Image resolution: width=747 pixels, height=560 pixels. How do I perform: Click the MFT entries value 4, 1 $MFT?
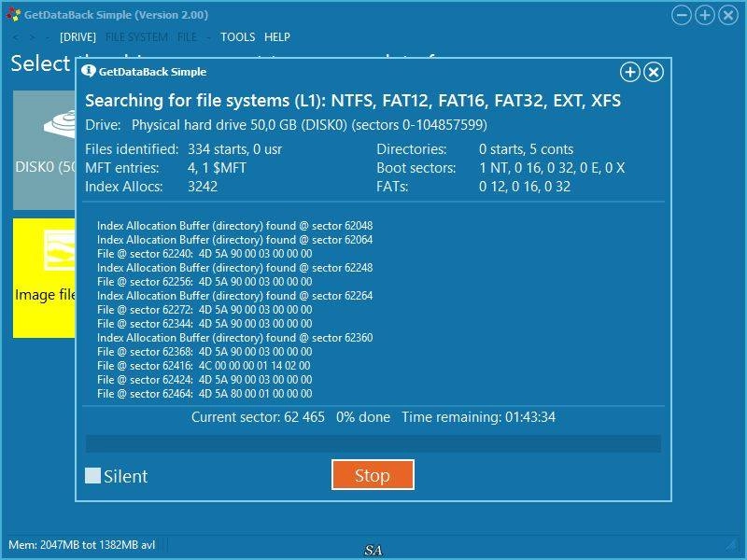tap(217, 168)
